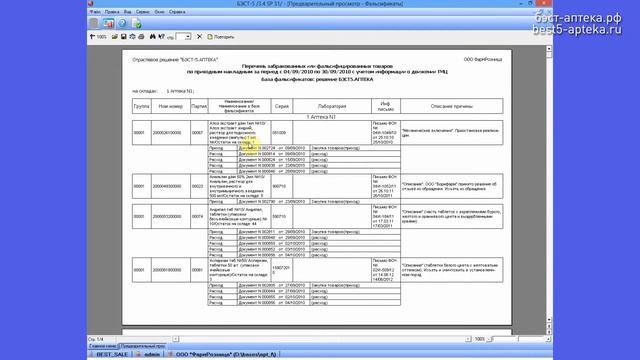Switch to the Главное меню tab
The height and width of the screenshot is (360, 640).
click(103, 346)
